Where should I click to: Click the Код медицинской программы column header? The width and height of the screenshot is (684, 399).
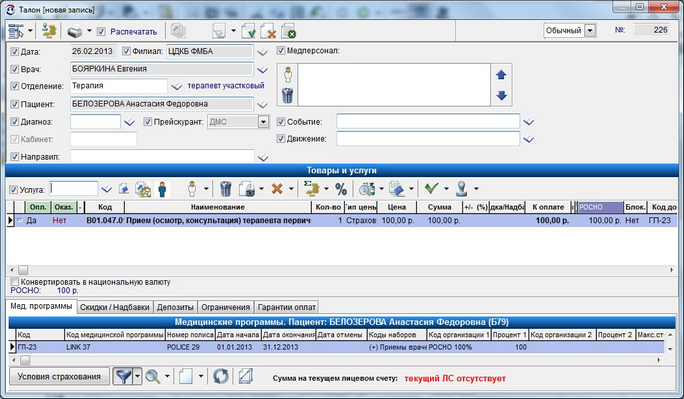point(115,335)
